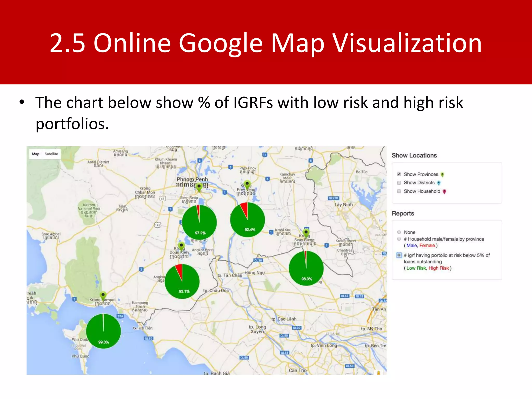Enable the Show Districts checkbox
The width and height of the screenshot is (532, 399).
[399, 183]
